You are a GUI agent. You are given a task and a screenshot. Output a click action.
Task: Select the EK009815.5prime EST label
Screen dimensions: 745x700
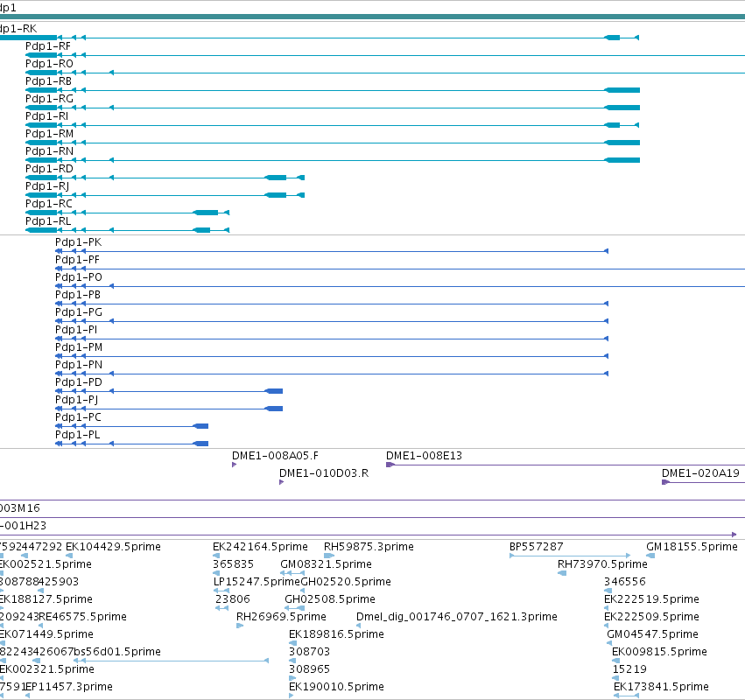[659, 653]
